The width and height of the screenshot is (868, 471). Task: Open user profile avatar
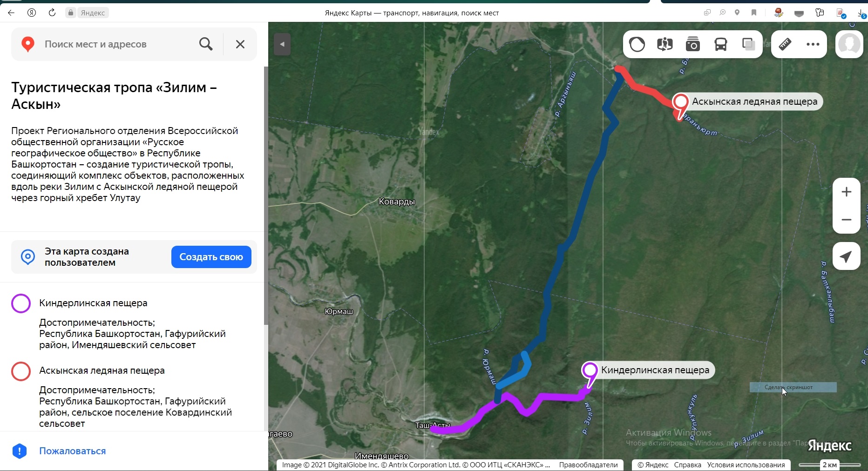[x=849, y=45]
